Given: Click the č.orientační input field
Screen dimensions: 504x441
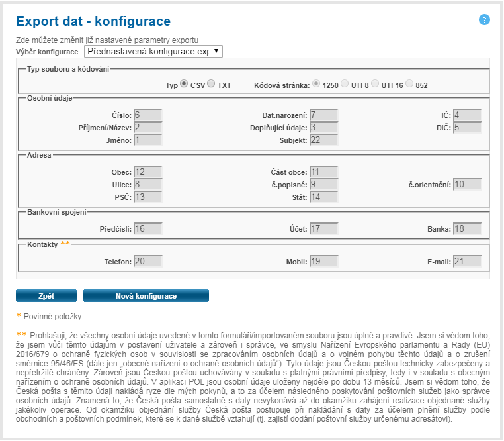Looking at the screenshot, I should pyautogui.click(x=467, y=184).
